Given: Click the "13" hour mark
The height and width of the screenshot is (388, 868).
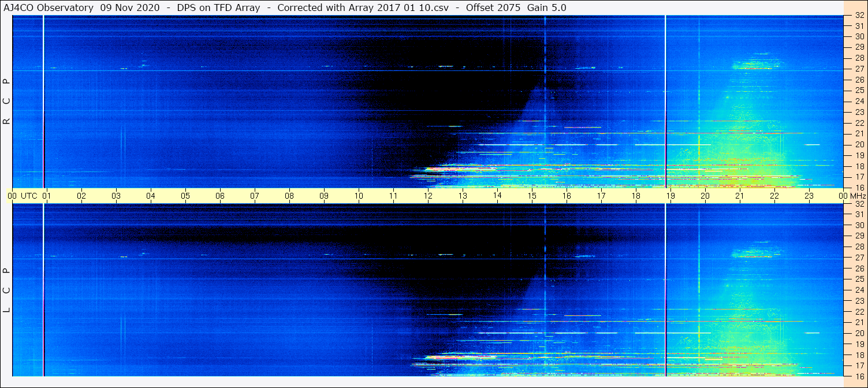Looking at the screenshot, I should [x=463, y=196].
